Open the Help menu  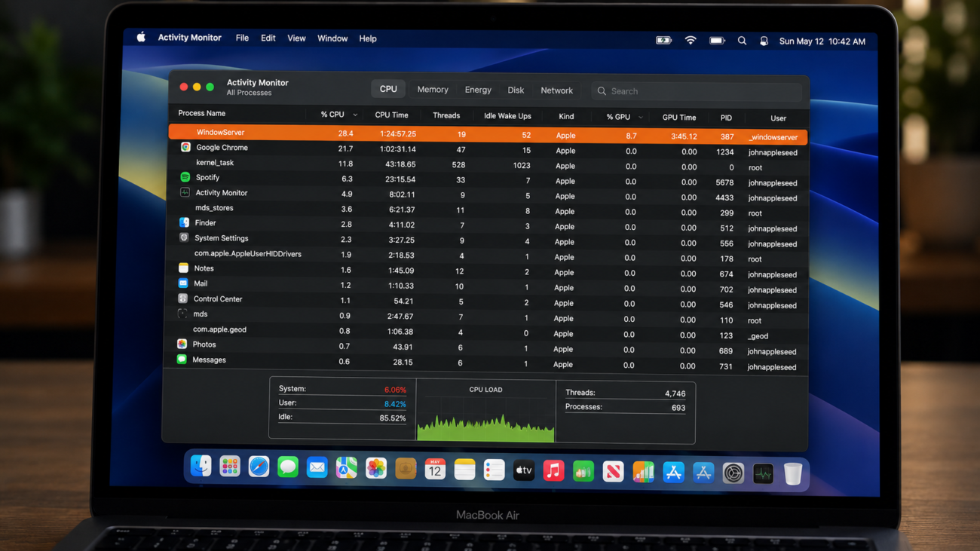(368, 38)
